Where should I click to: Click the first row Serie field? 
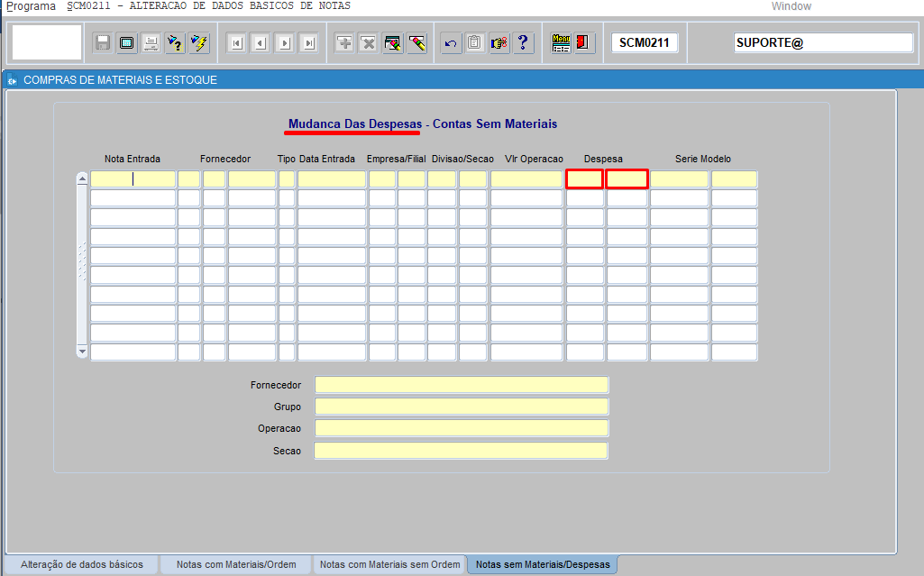pos(680,179)
